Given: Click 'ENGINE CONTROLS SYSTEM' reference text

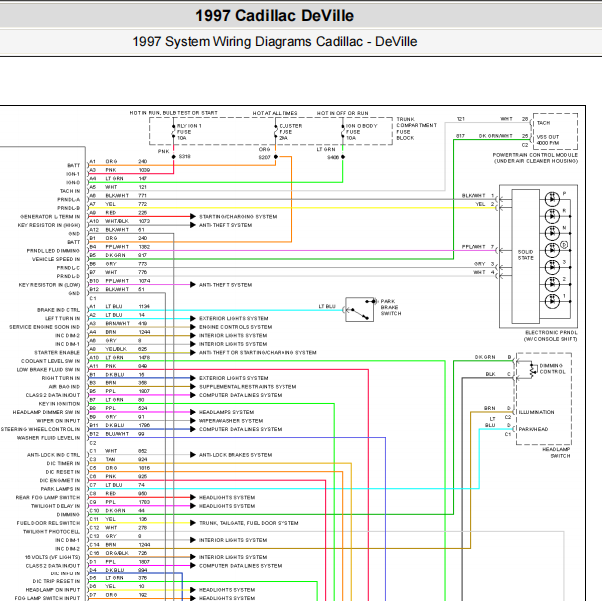Looking at the screenshot, I should 235,327.
